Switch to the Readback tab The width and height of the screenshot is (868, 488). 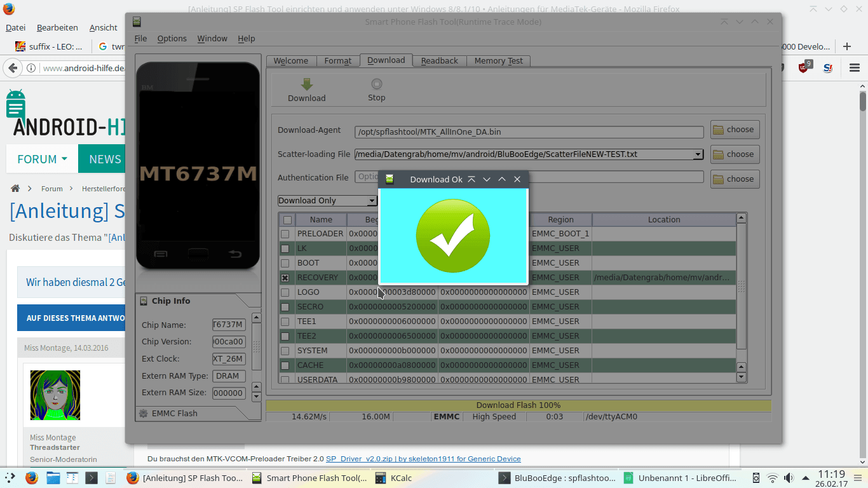coord(440,61)
